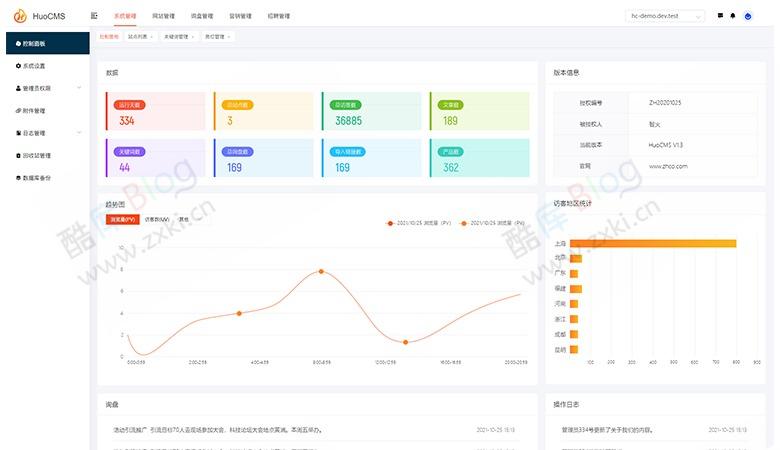
Task: Toggle the sidebar collapse icon beside HuoCMS
Action: pos(94,16)
